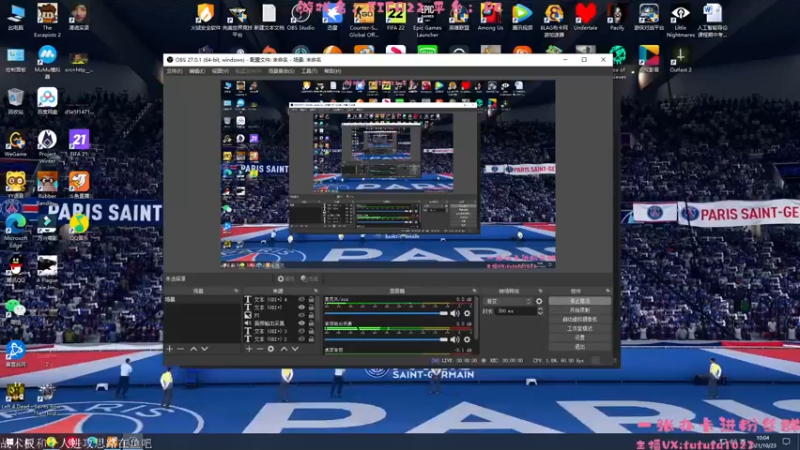800x450 pixels.
Task: Open the WeGame desktop shortcut
Action: tap(16, 143)
